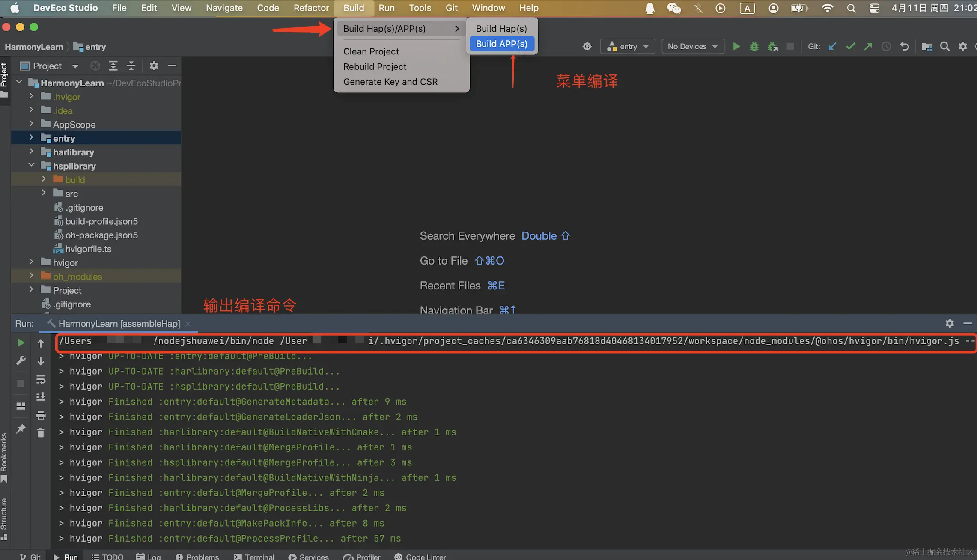Expand all nodes in Project panel

[113, 66]
